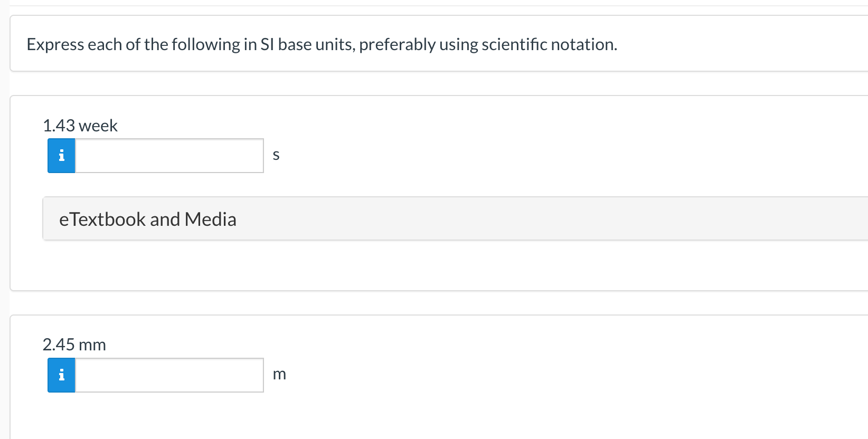Click the word "base" in the instructions
This screenshot has height=439, width=868.
295,44
